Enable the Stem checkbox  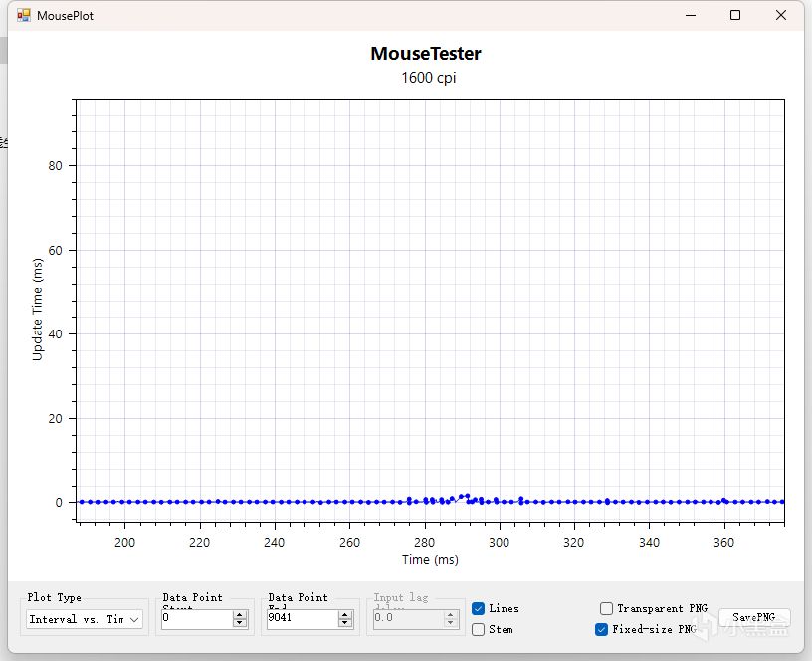(479, 629)
